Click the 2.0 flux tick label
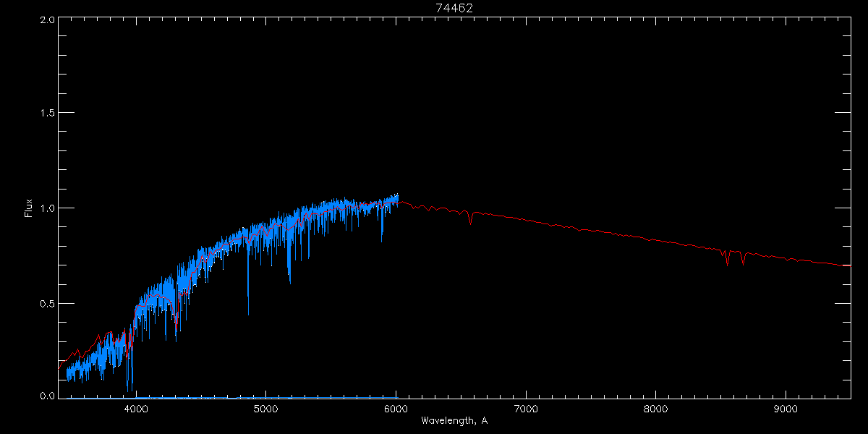This screenshot has height=434, width=868. (46, 20)
